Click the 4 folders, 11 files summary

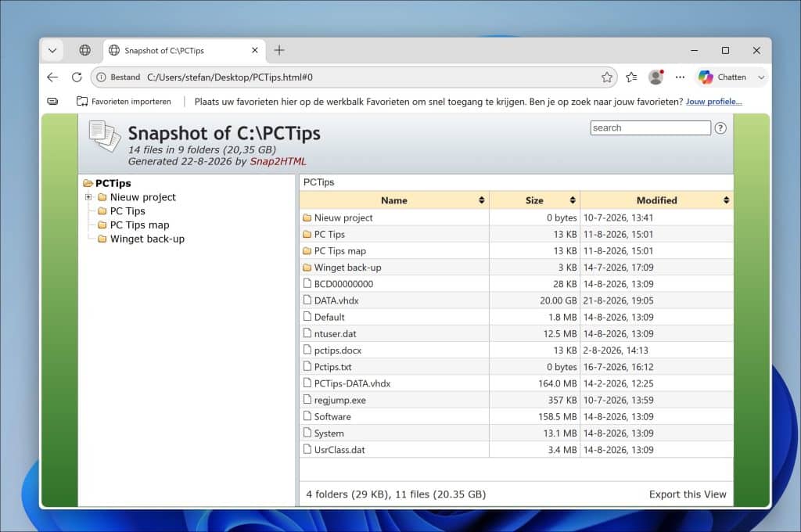tap(396, 494)
